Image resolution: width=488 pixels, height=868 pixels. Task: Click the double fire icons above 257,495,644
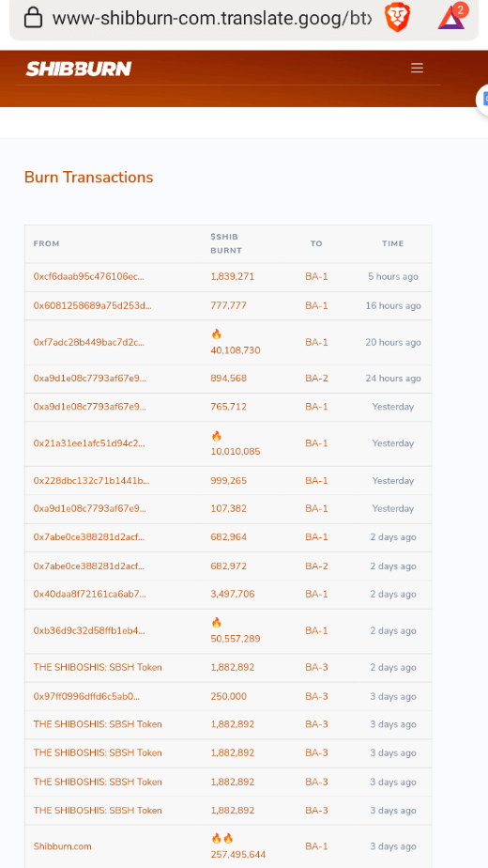pyautogui.click(x=221, y=839)
